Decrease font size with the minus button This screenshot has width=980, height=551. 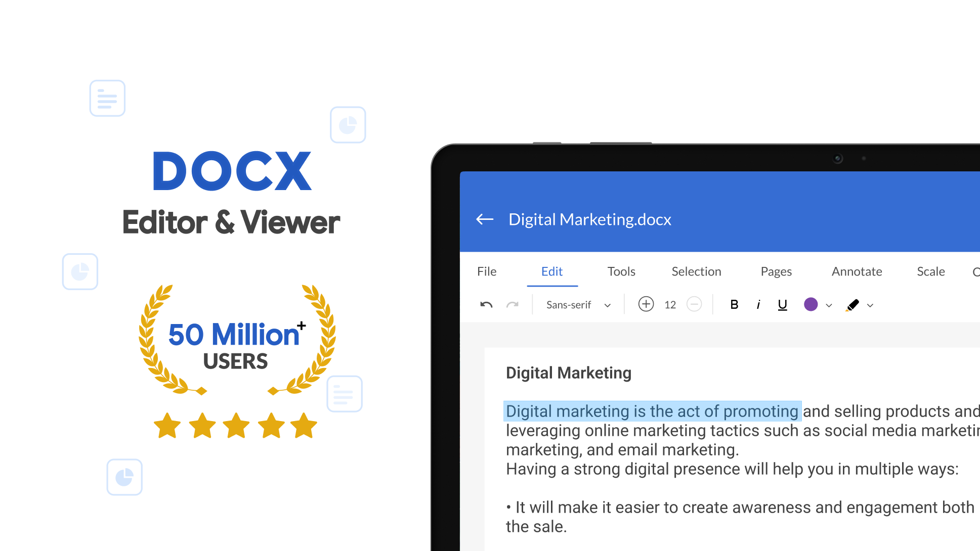pos(694,304)
